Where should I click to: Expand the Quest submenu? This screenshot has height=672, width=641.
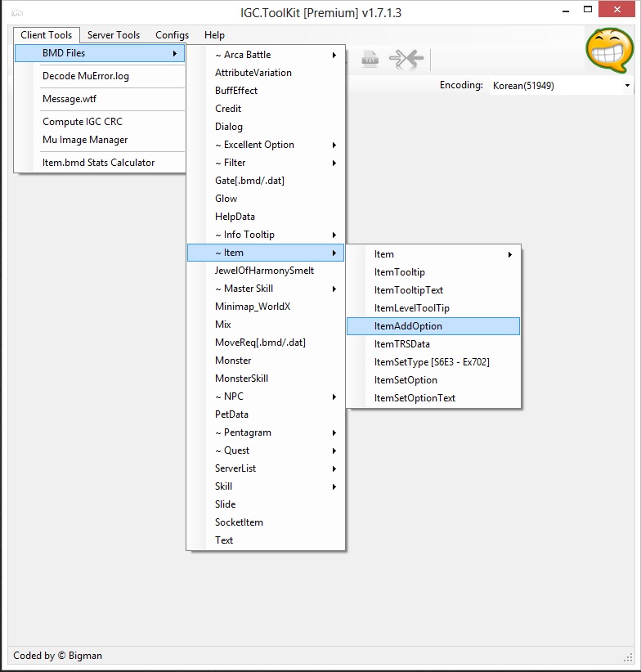click(266, 450)
